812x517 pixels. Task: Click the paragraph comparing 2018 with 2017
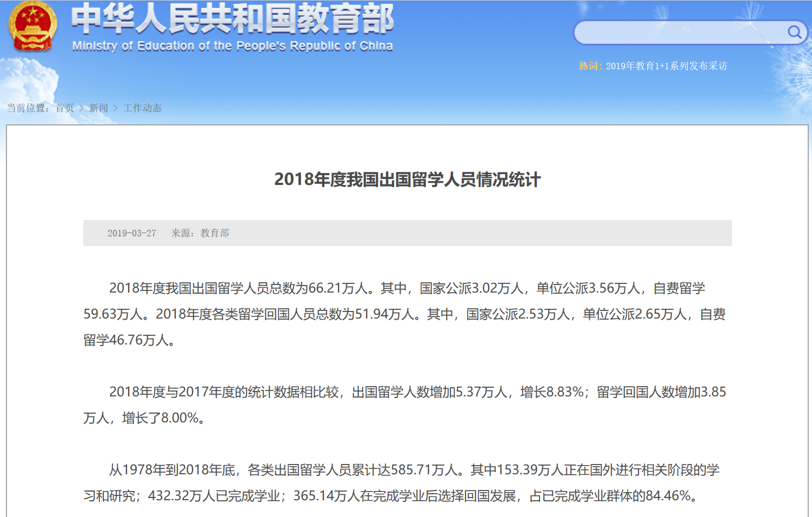pos(405,405)
